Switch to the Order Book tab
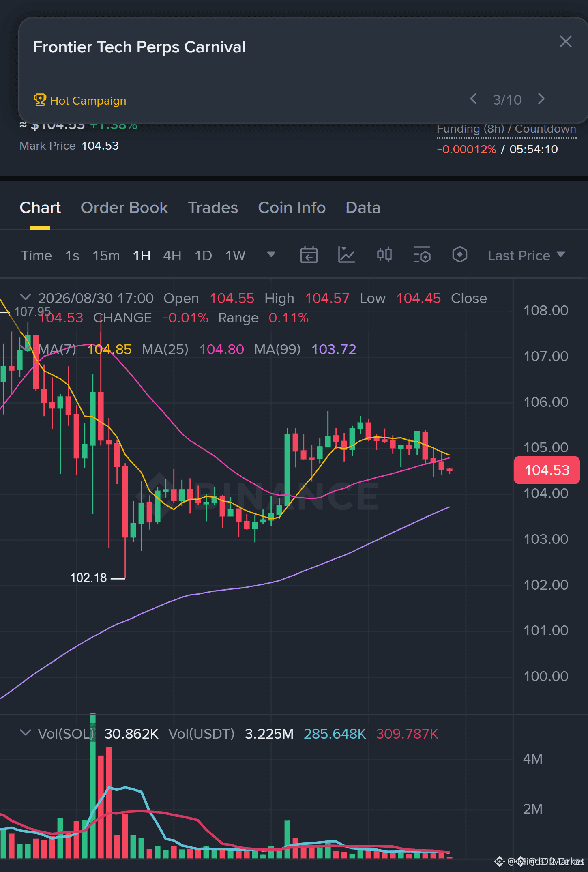 [124, 208]
